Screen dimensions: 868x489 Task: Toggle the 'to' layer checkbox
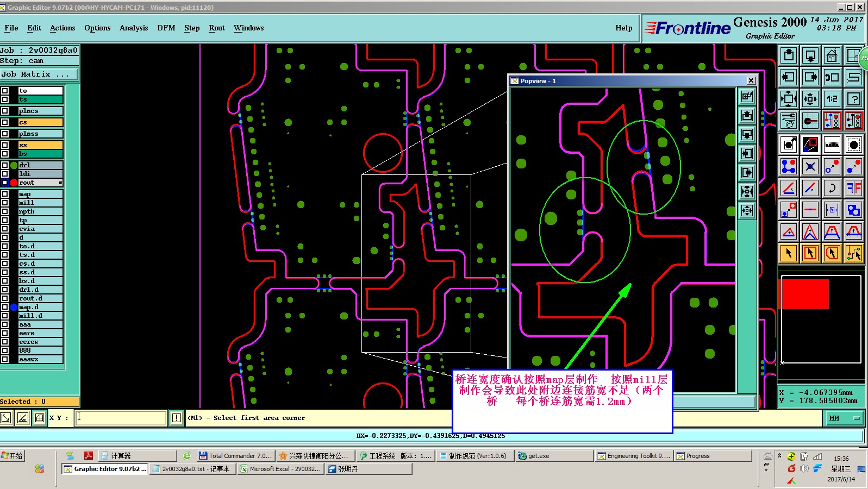5,91
